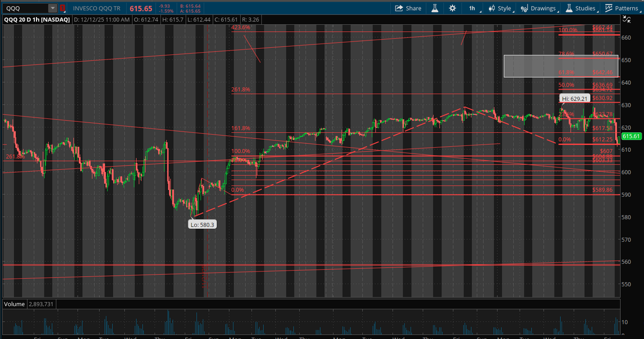
Task: Open the symbol selector dropdown arrow
Action: click(x=52, y=8)
